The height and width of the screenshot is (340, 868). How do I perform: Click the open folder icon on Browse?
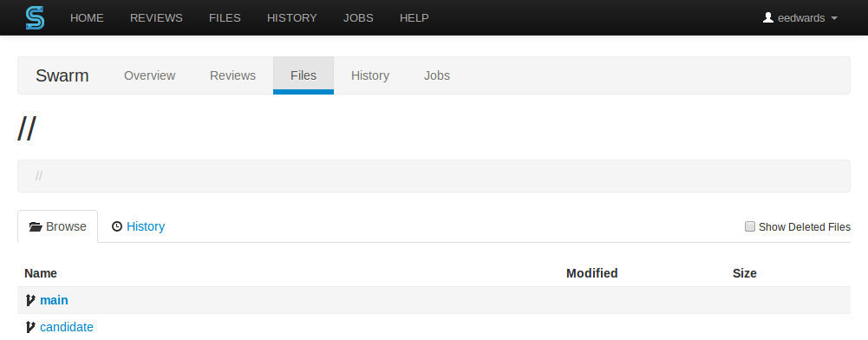point(36,226)
